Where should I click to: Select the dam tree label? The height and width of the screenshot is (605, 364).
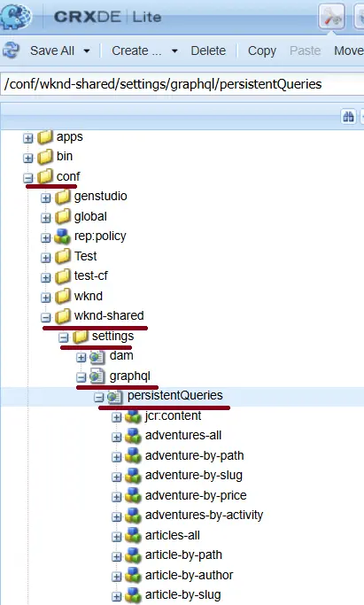pyautogui.click(x=121, y=355)
